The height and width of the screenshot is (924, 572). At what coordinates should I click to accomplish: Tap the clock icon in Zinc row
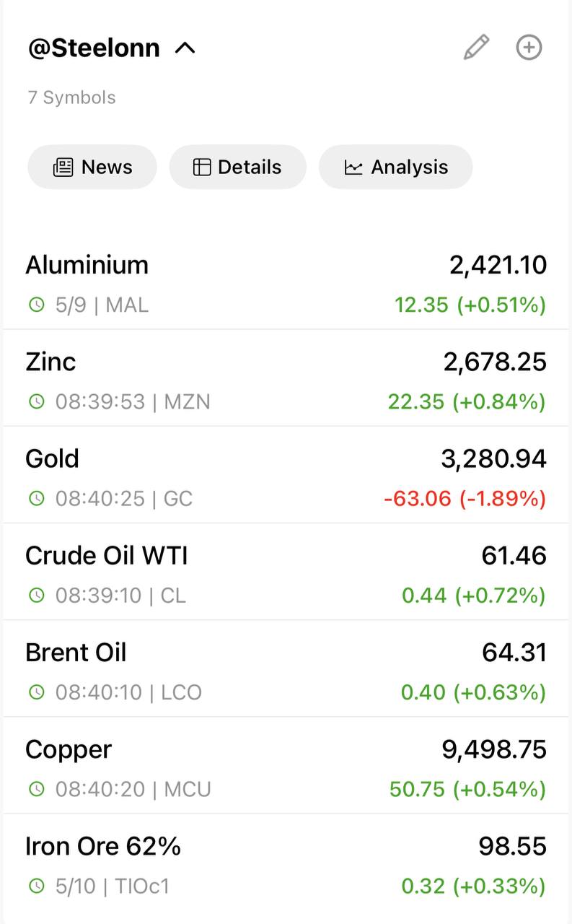point(36,401)
